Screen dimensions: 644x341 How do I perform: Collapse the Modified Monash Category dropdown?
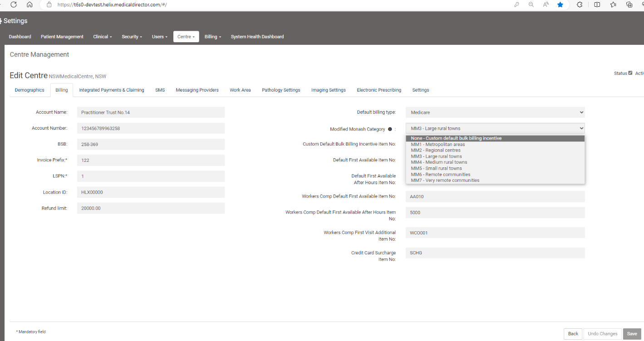click(x=495, y=128)
